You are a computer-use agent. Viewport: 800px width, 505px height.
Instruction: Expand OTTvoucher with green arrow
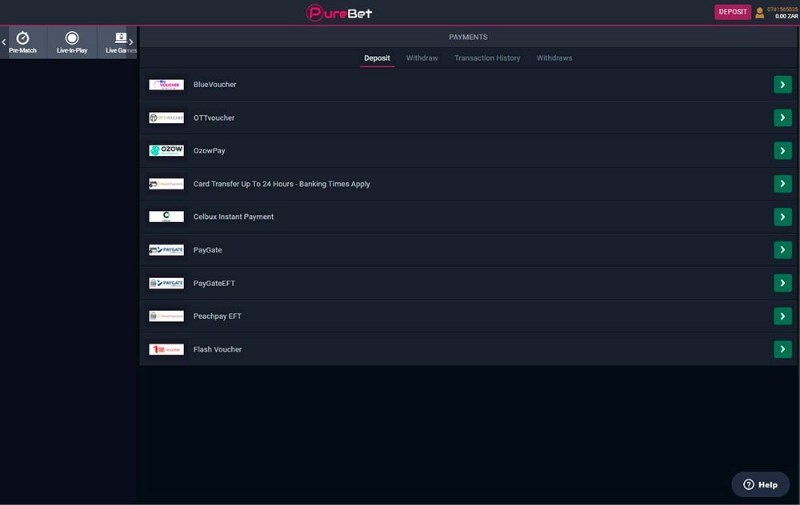point(783,118)
